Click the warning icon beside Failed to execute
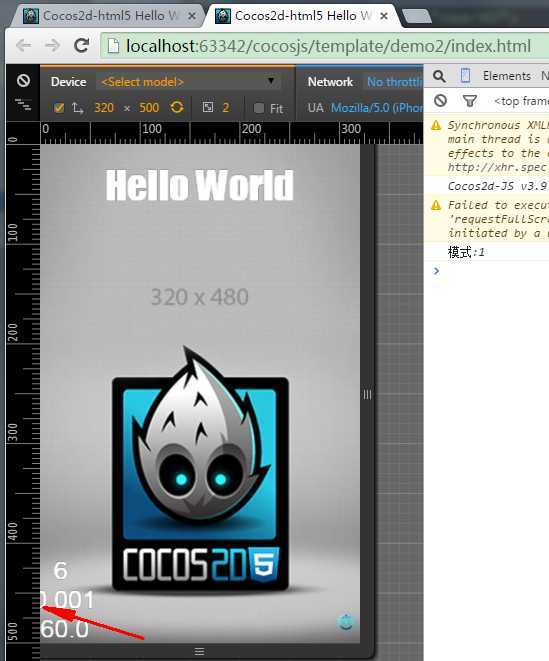Image resolution: width=549 pixels, height=661 pixels. pyautogui.click(x=436, y=205)
